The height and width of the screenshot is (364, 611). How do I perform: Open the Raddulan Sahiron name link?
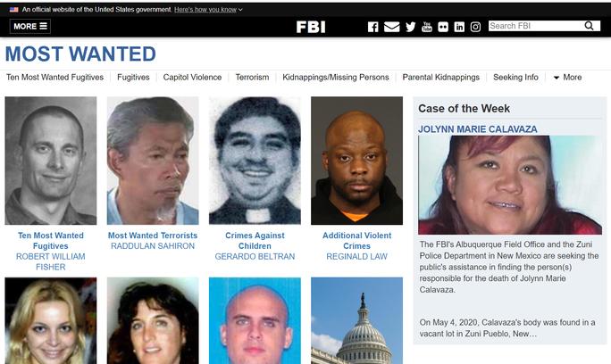153,246
